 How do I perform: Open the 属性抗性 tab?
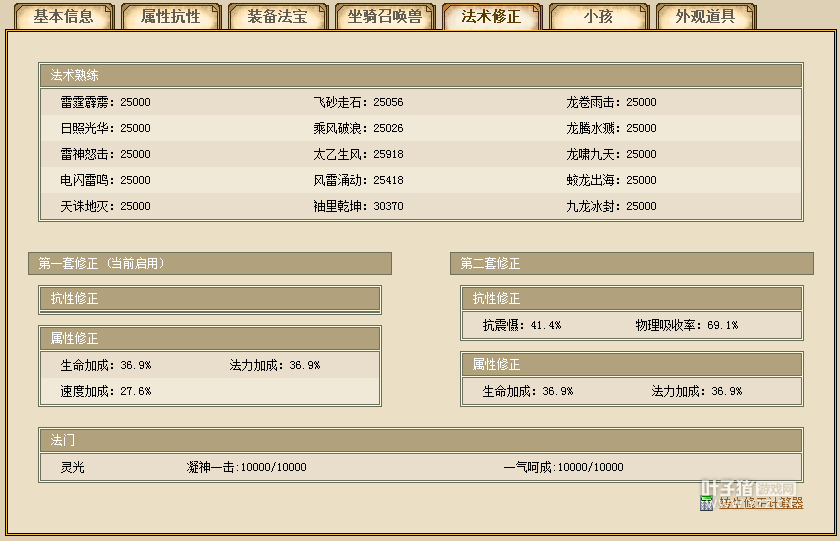click(x=170, y=17)
